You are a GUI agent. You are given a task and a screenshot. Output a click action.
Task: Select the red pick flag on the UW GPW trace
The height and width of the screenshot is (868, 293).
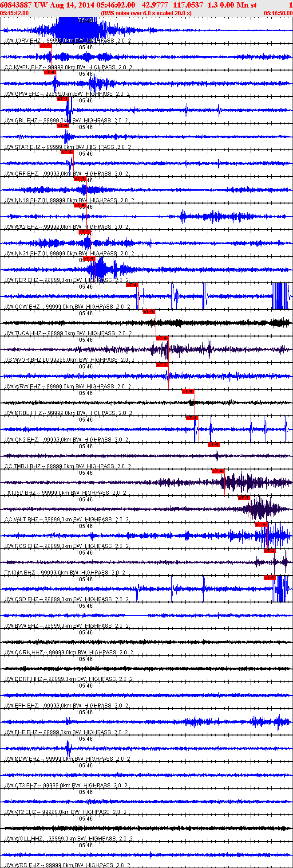click(50, 72)
